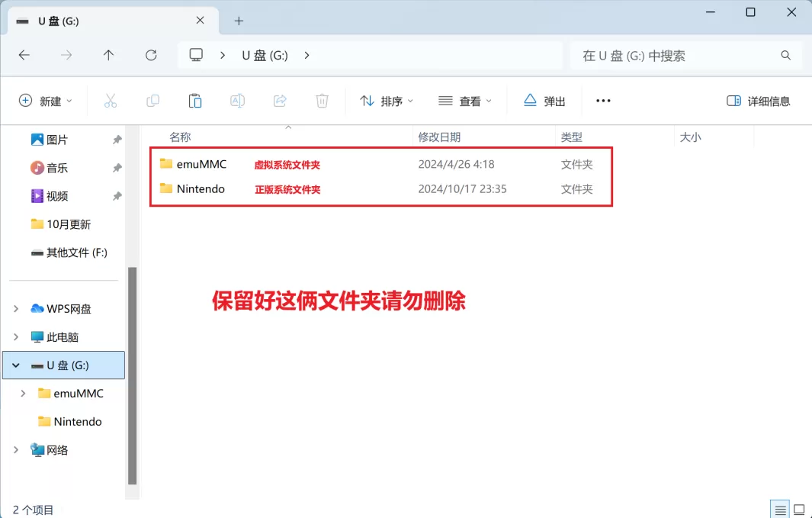Expand 此电脑 in the navigation sidebar
The width and height of the screenshot is (812, 518).
click(16, 336)
